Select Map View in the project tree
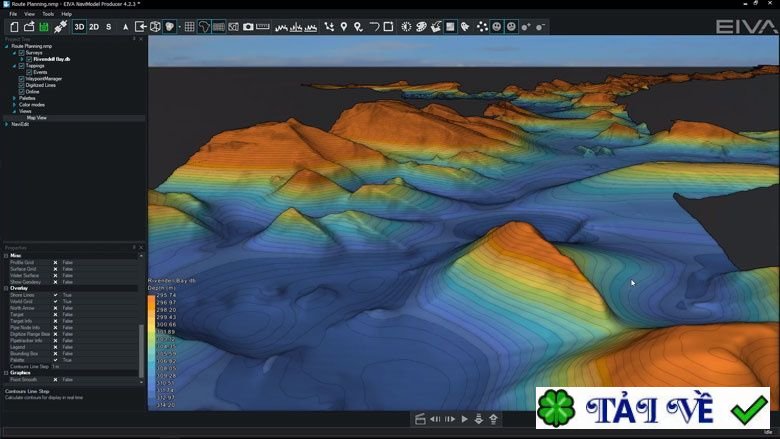 click(37, 117)
